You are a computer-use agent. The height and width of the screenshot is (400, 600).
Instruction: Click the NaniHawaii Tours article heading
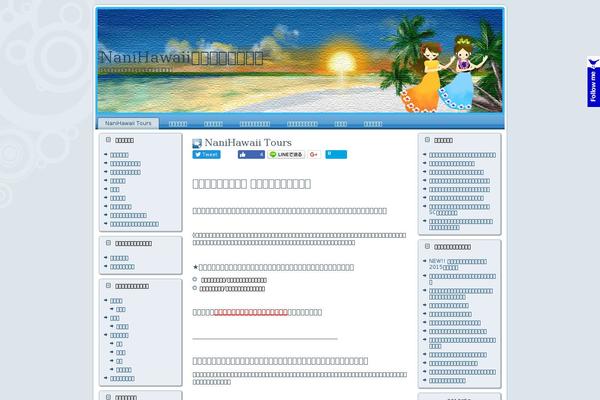click(248, 142)
